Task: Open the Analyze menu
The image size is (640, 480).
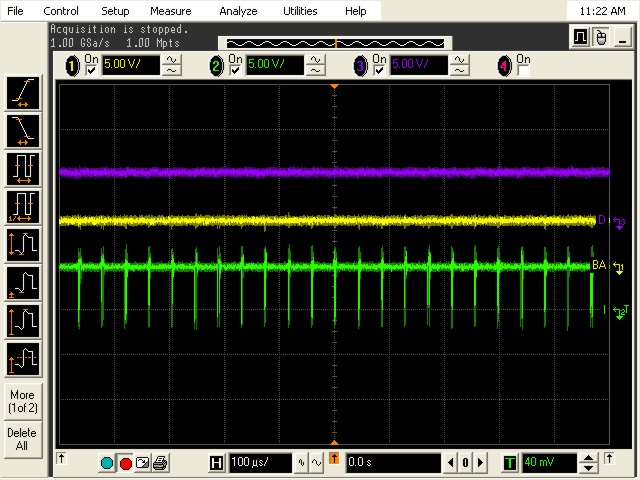Action: (x=238, y=11)
